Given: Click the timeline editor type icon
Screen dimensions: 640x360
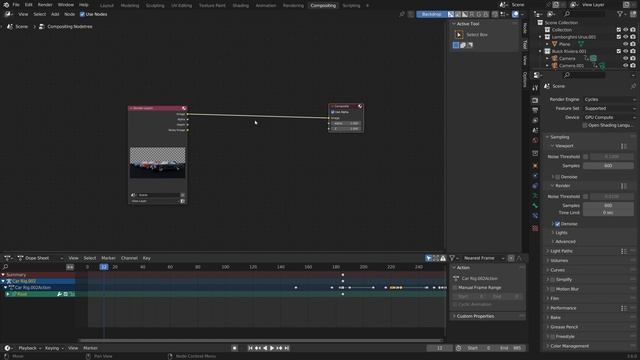Looking at the screenshot, I should 7,348.
